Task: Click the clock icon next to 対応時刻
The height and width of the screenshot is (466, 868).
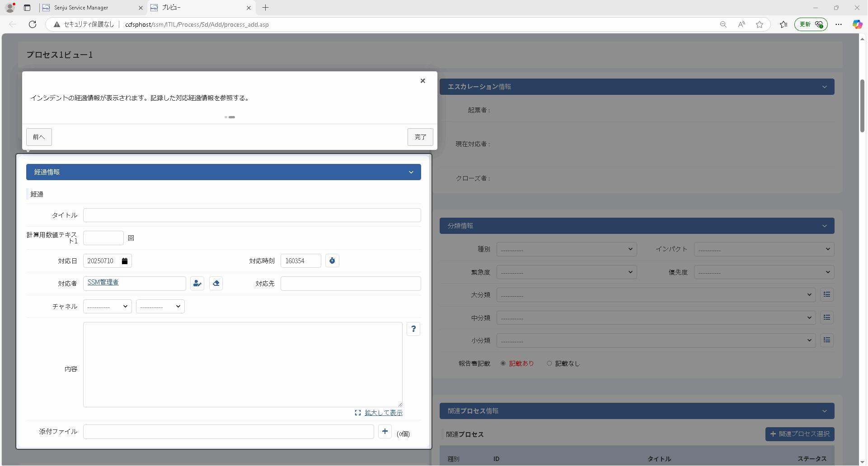Action: (332, 261)
